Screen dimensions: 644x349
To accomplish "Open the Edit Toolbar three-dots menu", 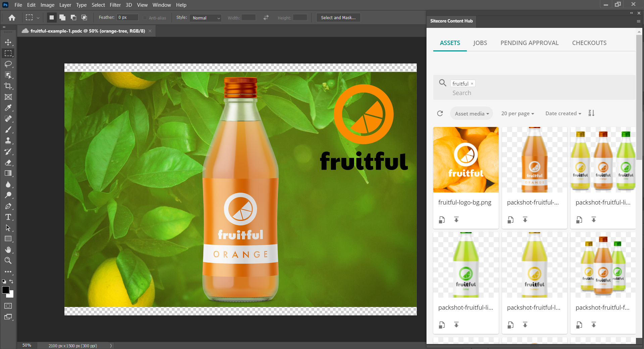I will point(8,272).
